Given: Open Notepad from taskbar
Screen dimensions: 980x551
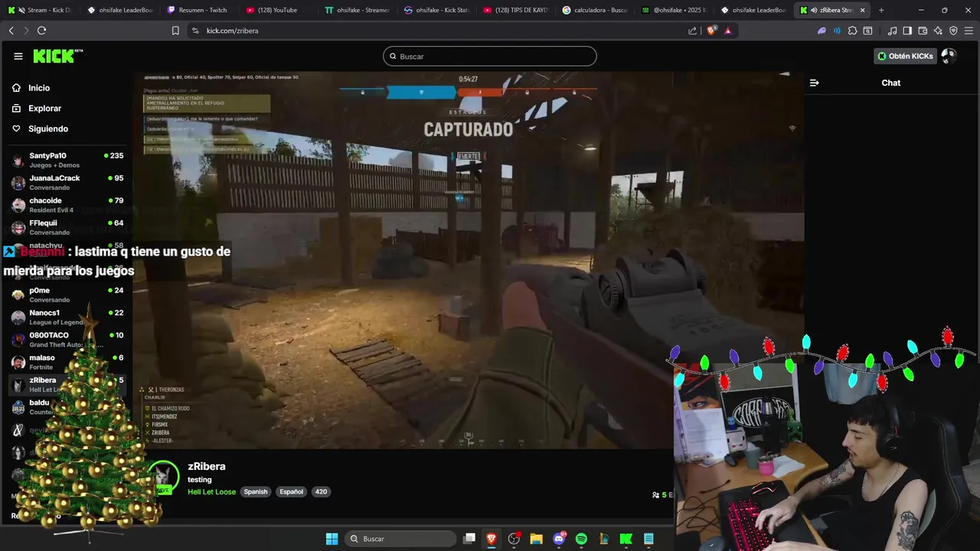Looking at the screenshot, I should point(648,539).
